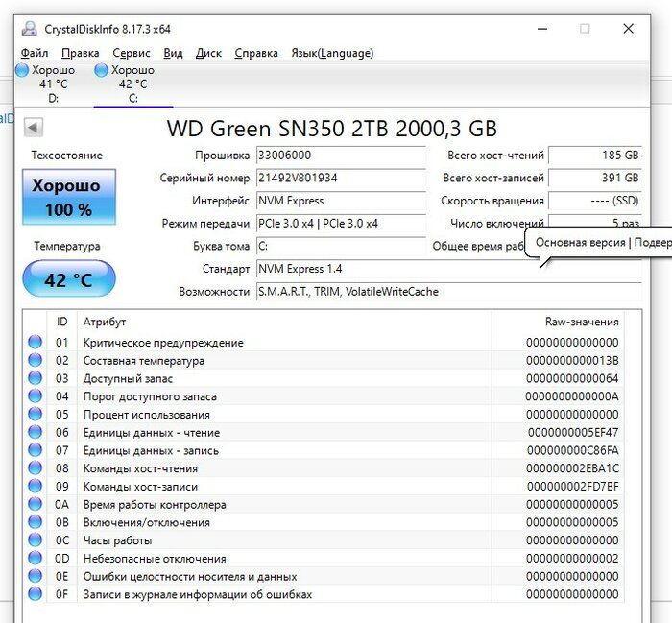Click the CrystalDiskInfo app icon in title bar
The width and height of the screenshot is (672, 623).
29,29
